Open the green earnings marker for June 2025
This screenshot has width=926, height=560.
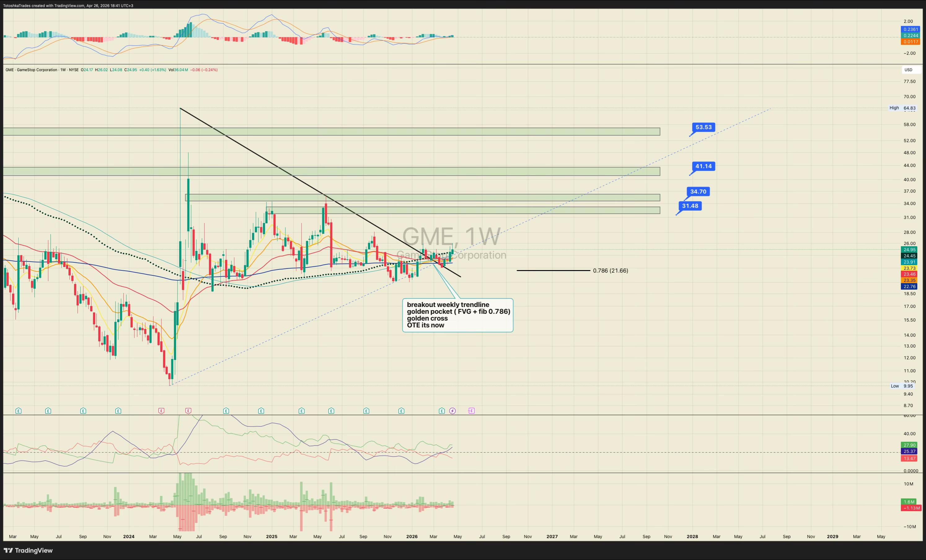[331, 411]
